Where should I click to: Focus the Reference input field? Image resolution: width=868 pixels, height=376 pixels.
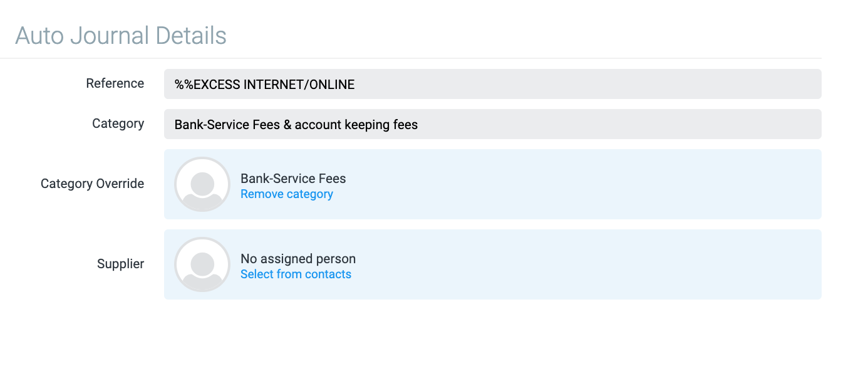click(492, 84)
